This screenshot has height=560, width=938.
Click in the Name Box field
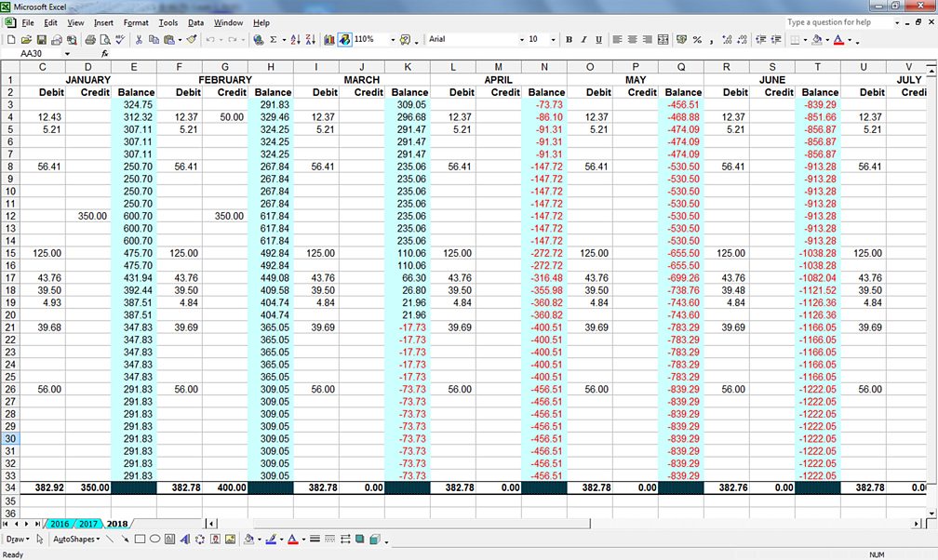pyautogui.click(x=33, y=52)
